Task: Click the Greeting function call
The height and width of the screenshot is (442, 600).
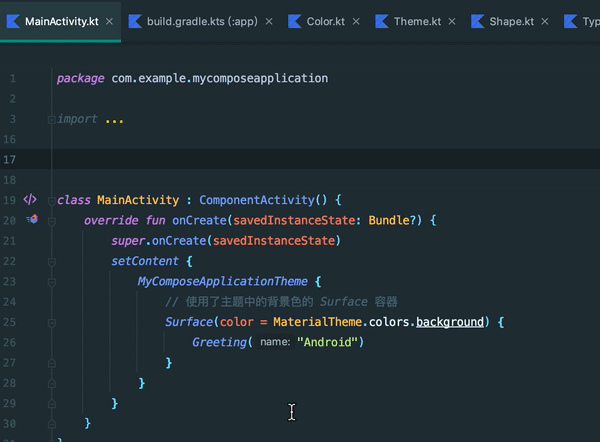Action: (x=219, y=342)
